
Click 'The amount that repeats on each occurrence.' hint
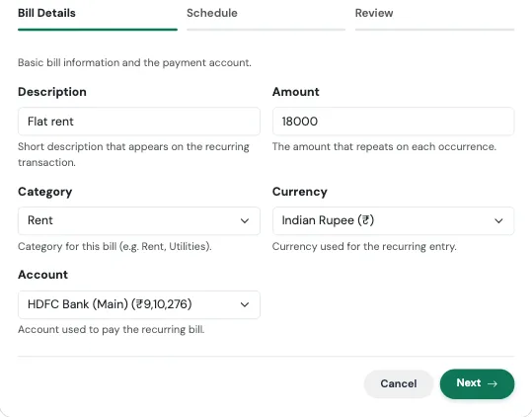[x=384, y=146]
